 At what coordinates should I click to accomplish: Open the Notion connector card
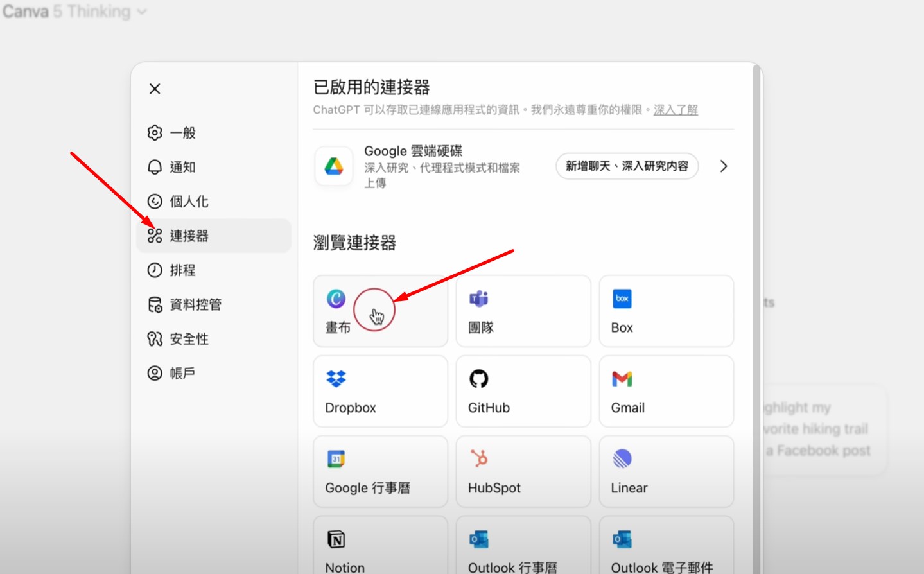(380, 545)
